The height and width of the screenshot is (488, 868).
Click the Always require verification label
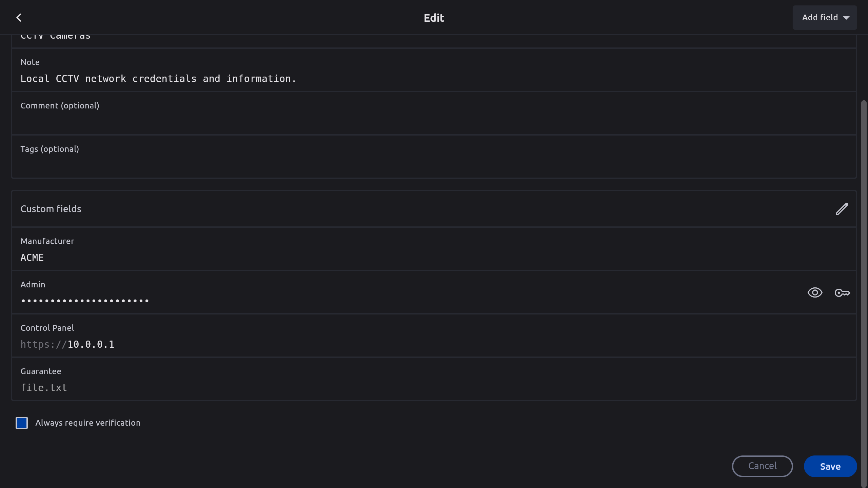pyautogui.click(x=88, y=423)
